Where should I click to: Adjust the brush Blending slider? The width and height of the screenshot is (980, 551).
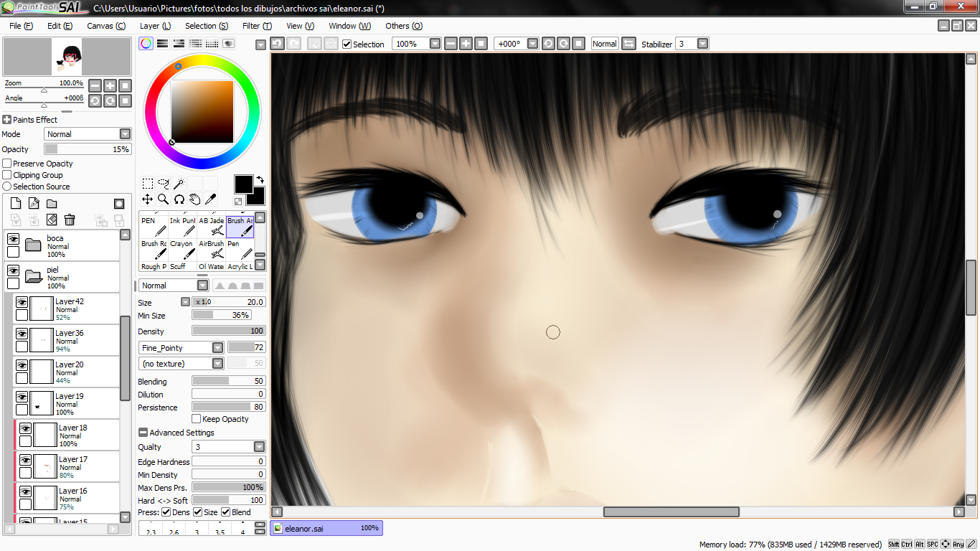click(229, 381)
